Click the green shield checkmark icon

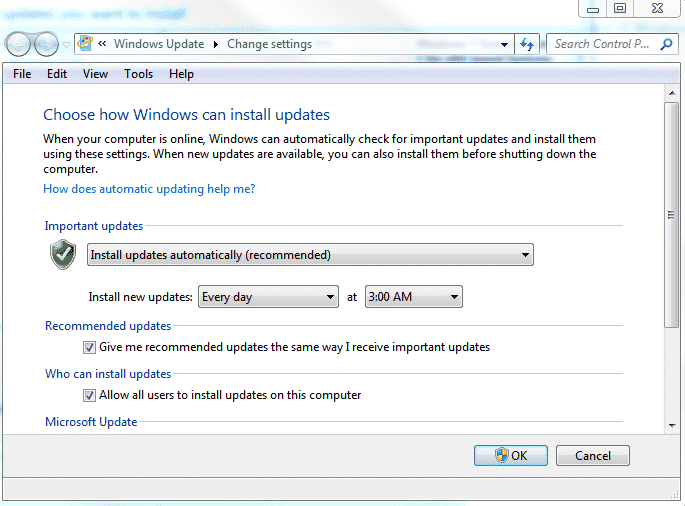pyautogui.click(x=63, y=254)
